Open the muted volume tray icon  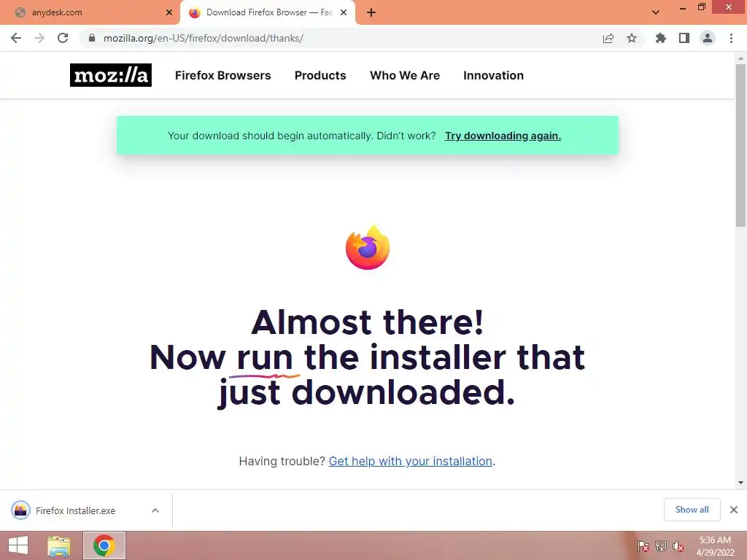pos(678,546)
